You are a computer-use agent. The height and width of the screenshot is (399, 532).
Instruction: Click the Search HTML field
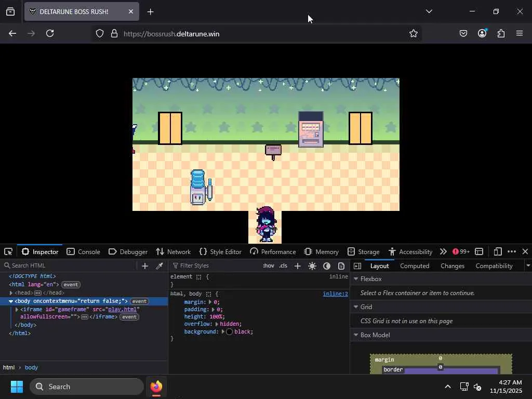point(68,265)
